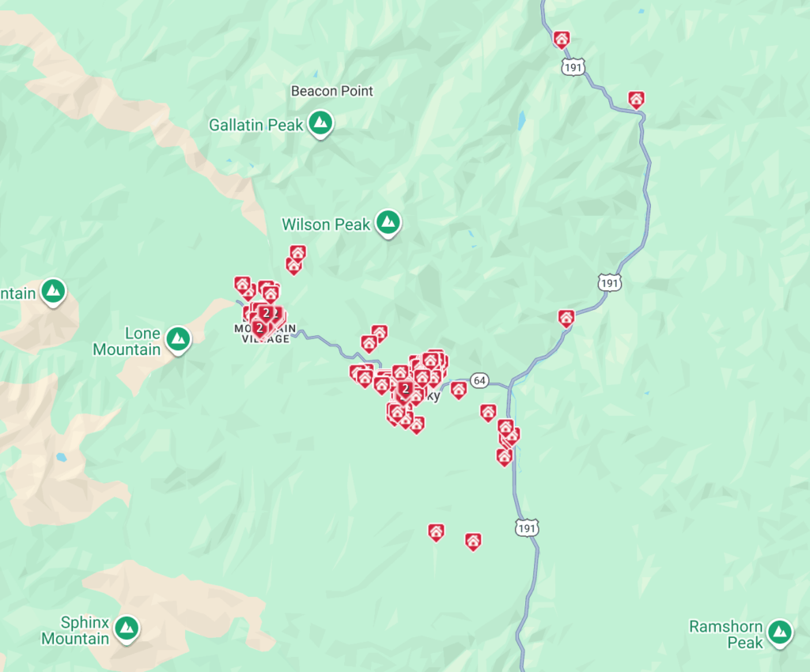
Task: Select the cluster pin labeled 2 near Big Sky
Action: click(x=406, y=390)
